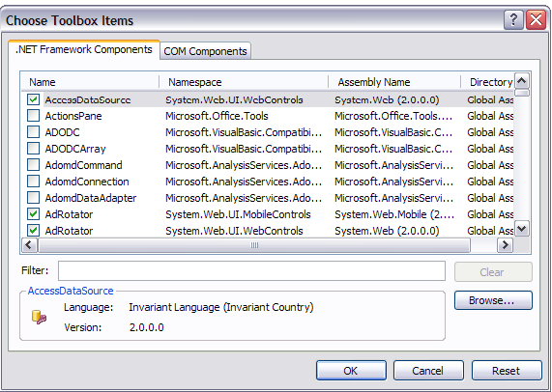Toggle the AdomdCommand checkbox

tap(34, 165)
